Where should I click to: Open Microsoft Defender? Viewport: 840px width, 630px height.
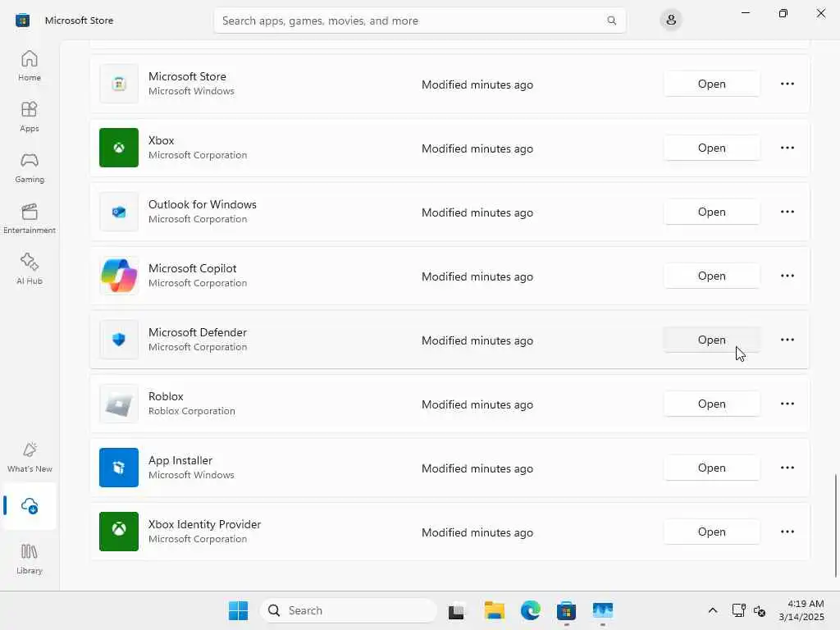[711, 340]
